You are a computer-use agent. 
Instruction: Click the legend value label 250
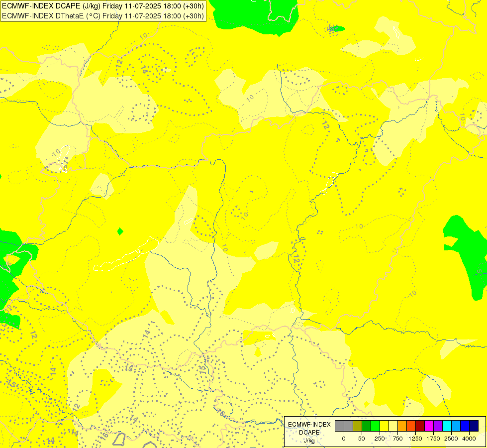[x=380, y=439]
